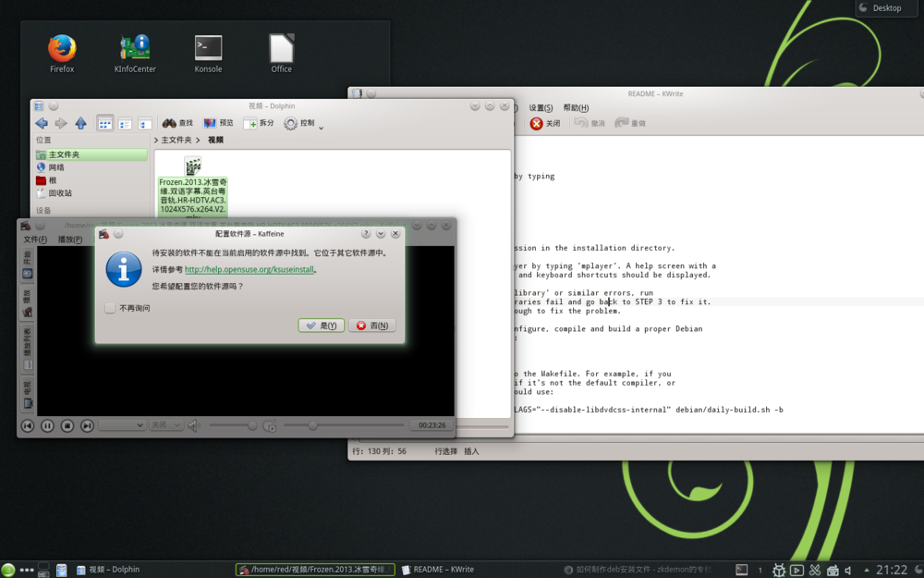The width and height of the screenshot is (924, 578).
Task: Click 主文件夹 breadcrumb in Dolphin path bar
Action: pyautogui.click(x=176, y=140)
